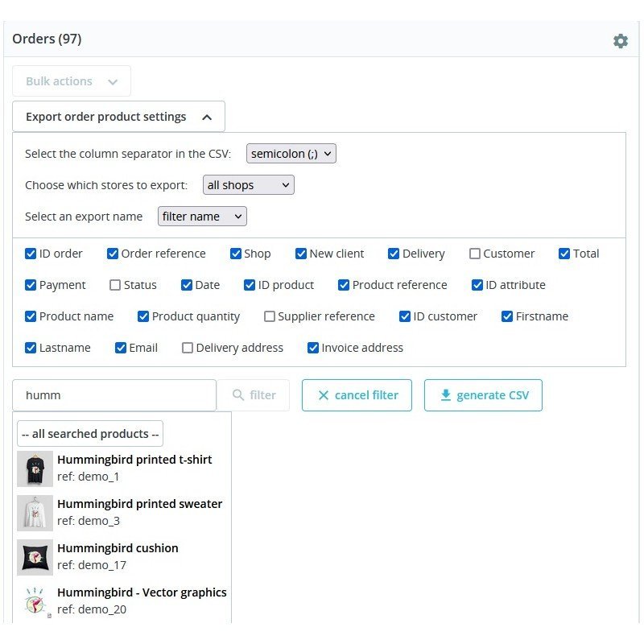644x644 pixels.
Task: Click the magnifier icon on filter button
Action: [238, 395]
